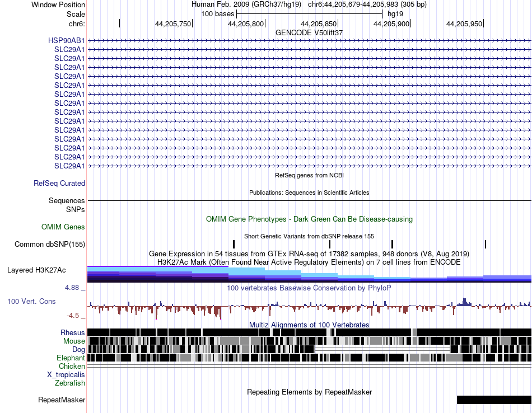Screen dimensions: 532x413
Task: Select the bottommost SLC29A1 transcript label
Action: tap(69, 166)
